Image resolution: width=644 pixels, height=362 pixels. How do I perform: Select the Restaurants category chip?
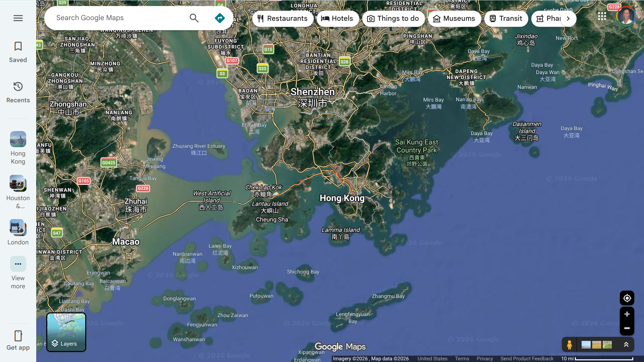(282, 18)
